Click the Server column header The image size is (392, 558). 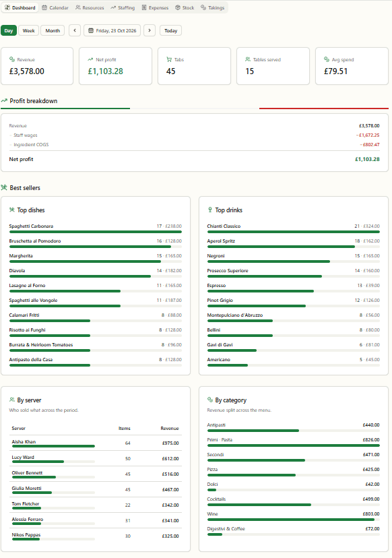(x=18, y=428)
